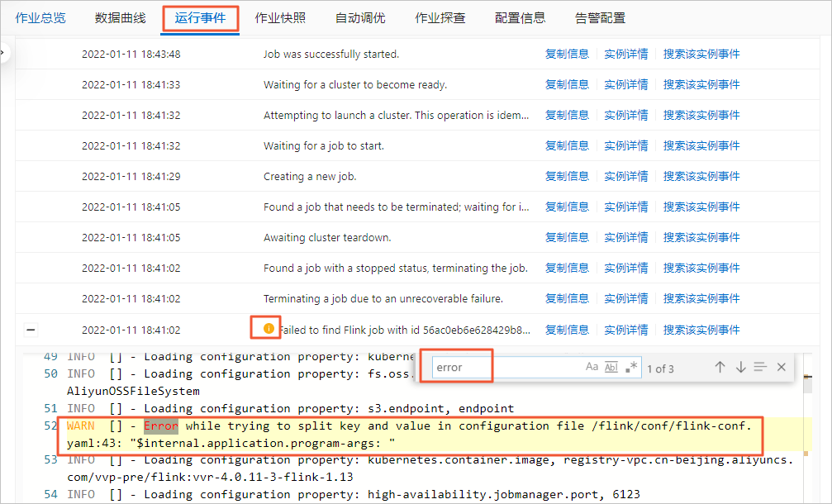This screenshot has height=504, width=832.
Task: Open 实例详情 for 'Waiting for a job to start'
Action: [x=626, y=146]
